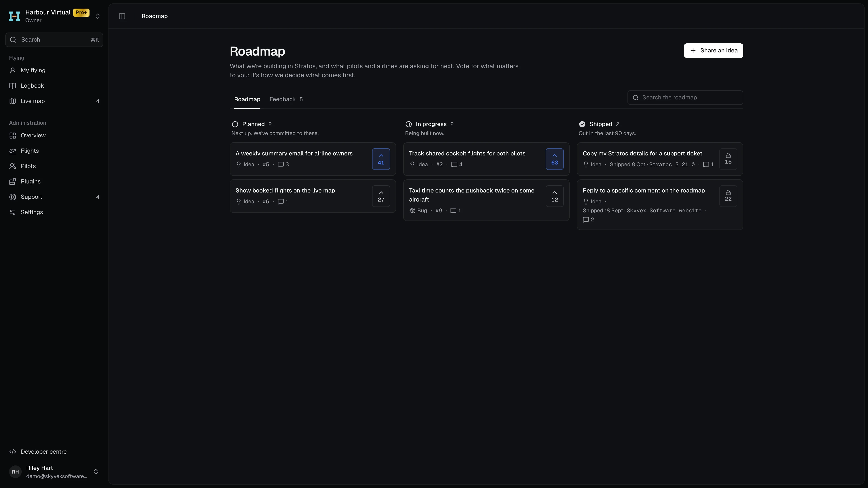Open Taxi time counts the pushback card

(x=486, y=200)
